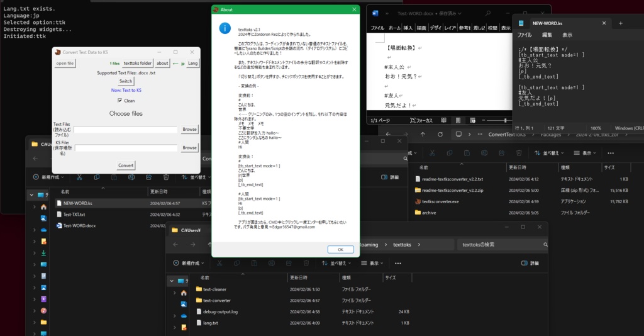Click Word zoom slider handle
The width and height of the screenshot is (644, 336).
[505, 120]
